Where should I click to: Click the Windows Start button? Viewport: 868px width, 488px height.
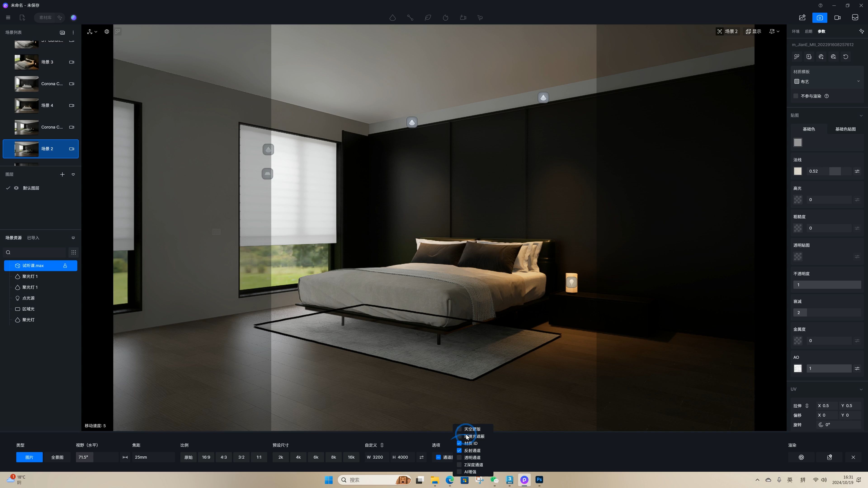point(328,480)
